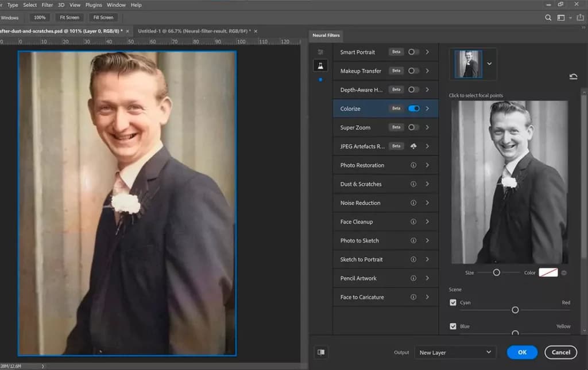Click the status bar arrow
The height and width of the screenshot is (370, 588).
point(42,366)
